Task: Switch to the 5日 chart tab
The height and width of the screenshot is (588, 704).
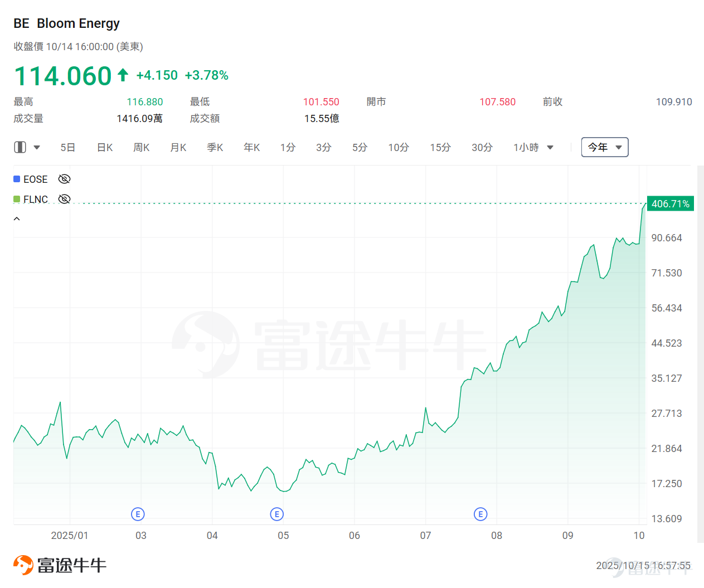Action: coord(67,147)
